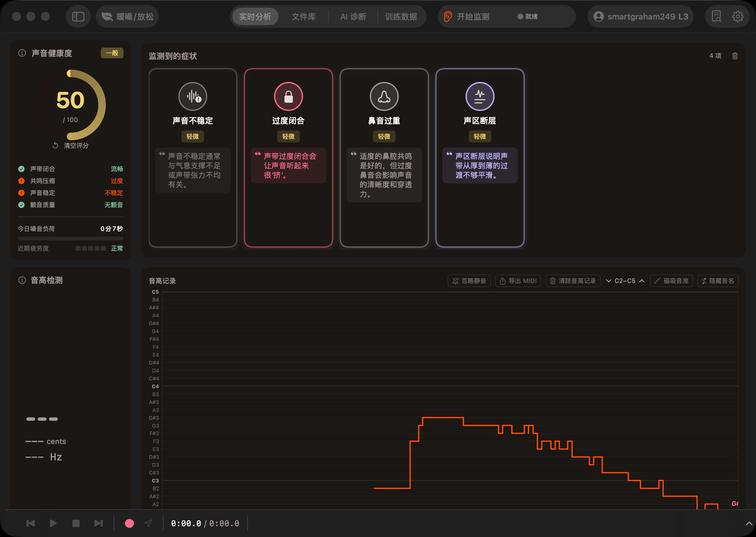
Task: Open the settings gear icon
Action: (x=737, y=16)
